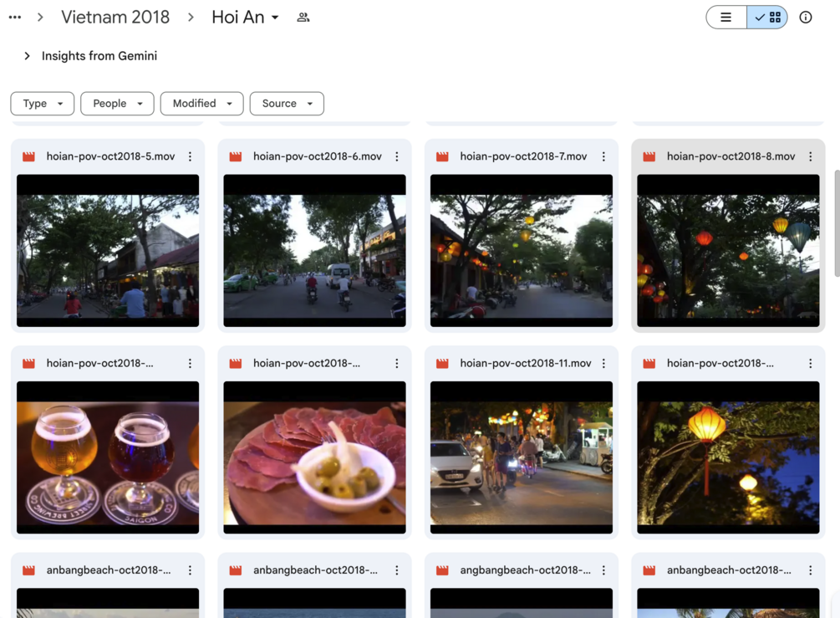840x618 pixels.
Task: Open more actions for hoian-pov-oct2018-8.mov
Action: coord(811,156)
